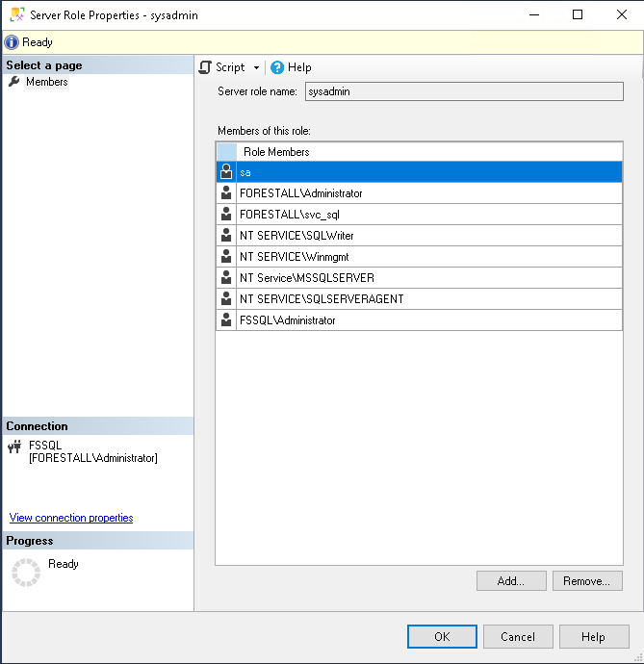Select the Members page
This screenshot has width=644, height=664.
coord(46,82)
